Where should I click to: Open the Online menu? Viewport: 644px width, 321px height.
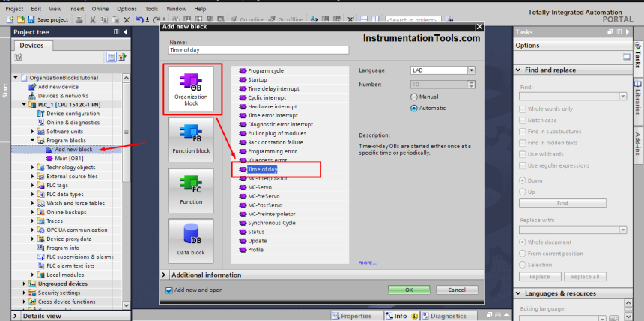pos(100,9)
